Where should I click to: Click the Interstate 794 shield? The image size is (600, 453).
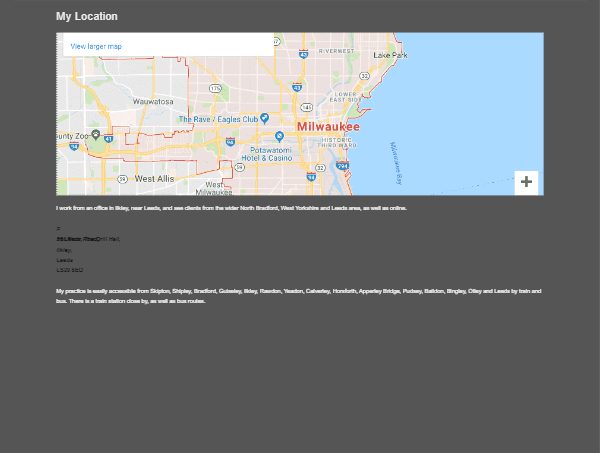click(x=342, y=166)
